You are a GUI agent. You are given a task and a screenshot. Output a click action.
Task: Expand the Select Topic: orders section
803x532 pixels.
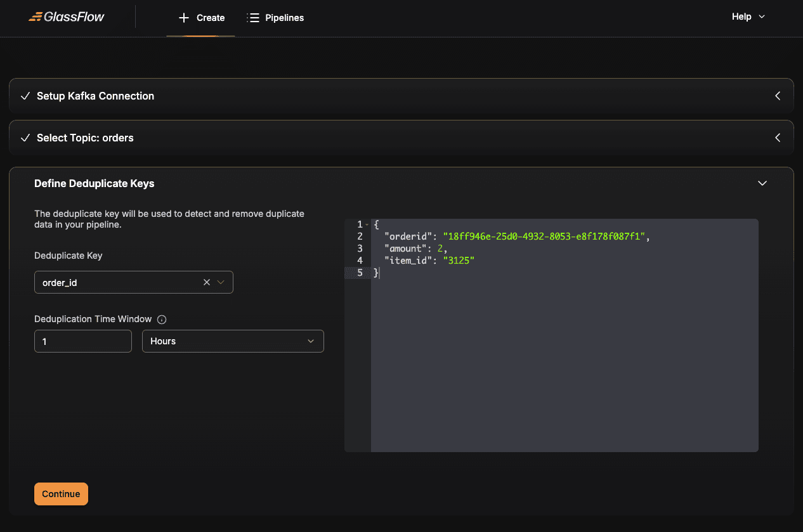click(778, 138)
